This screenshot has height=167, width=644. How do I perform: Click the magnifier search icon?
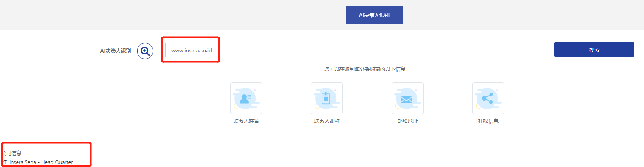[145, 51]
